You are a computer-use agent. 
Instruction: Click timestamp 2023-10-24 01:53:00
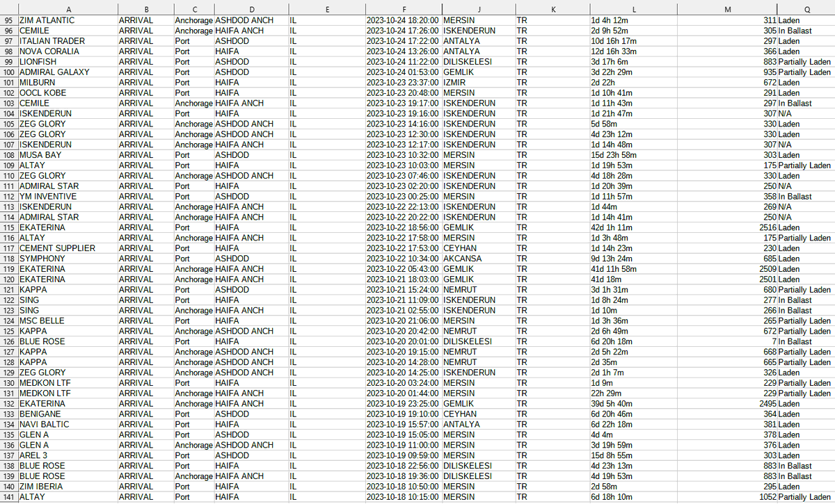(x=404, y=72)
